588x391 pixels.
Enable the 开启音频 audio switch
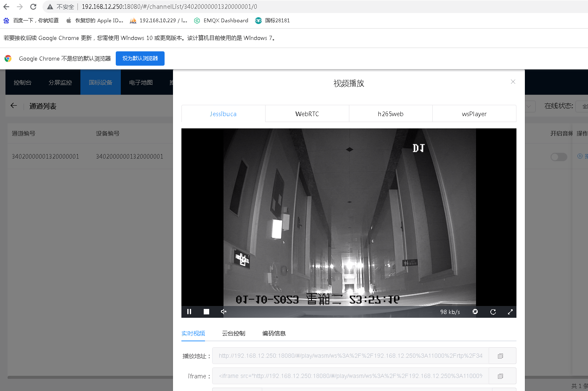[x=559, y=156]
